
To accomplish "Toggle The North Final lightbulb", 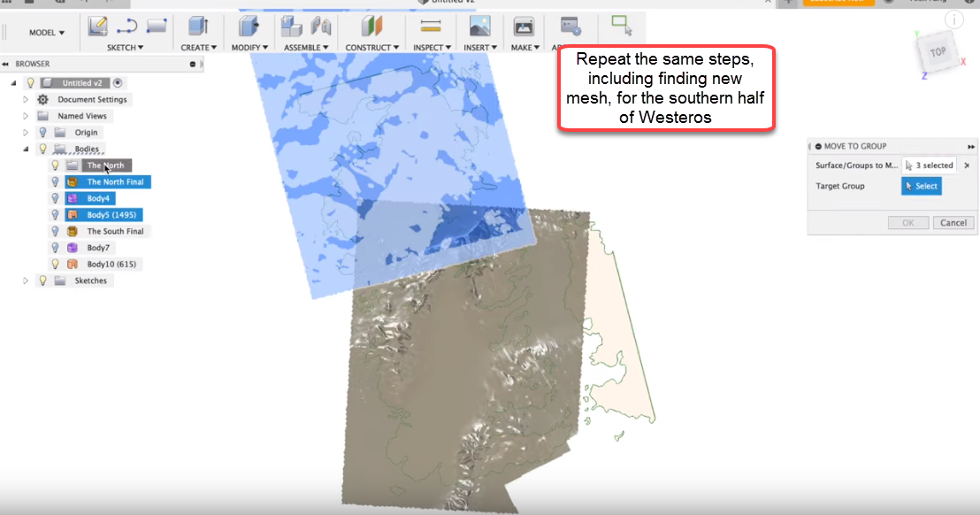I will 55,182.
